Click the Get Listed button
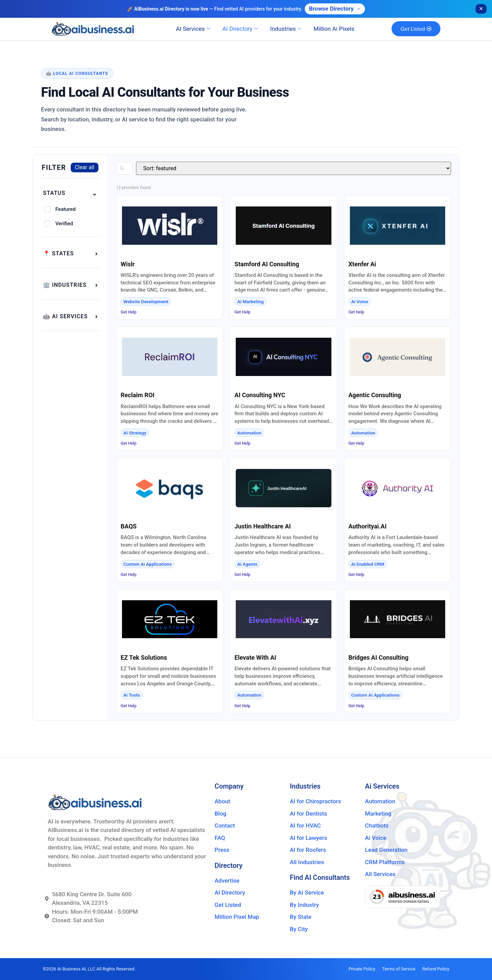 [x=415, y=29]
